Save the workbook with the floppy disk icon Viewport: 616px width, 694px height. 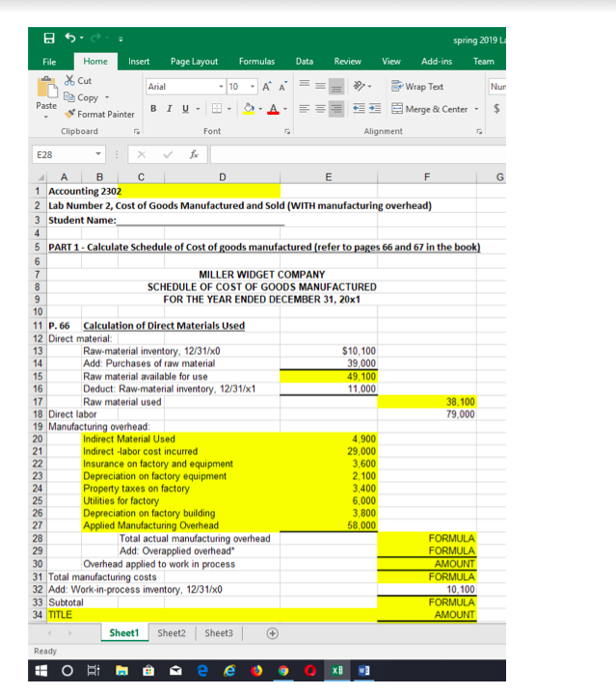(x=49, y=38)
